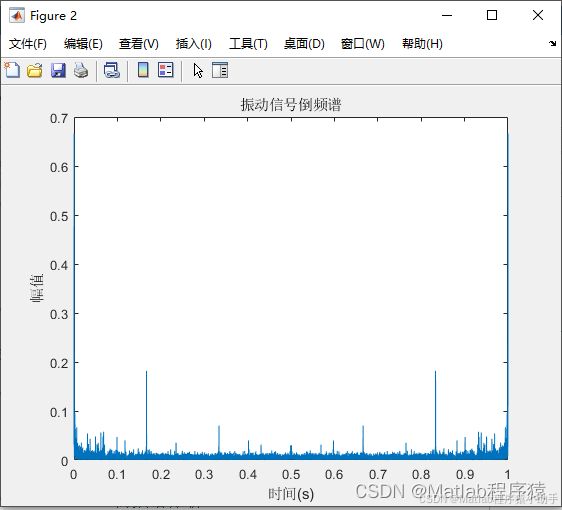This screenshot has height=510, width=562.
Task: Save the figure with the floppy disk icon
Action: (58, 70)
